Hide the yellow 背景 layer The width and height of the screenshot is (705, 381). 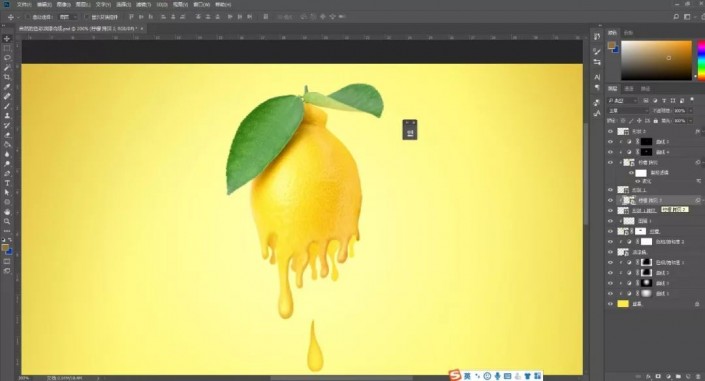tap(610, 304)
